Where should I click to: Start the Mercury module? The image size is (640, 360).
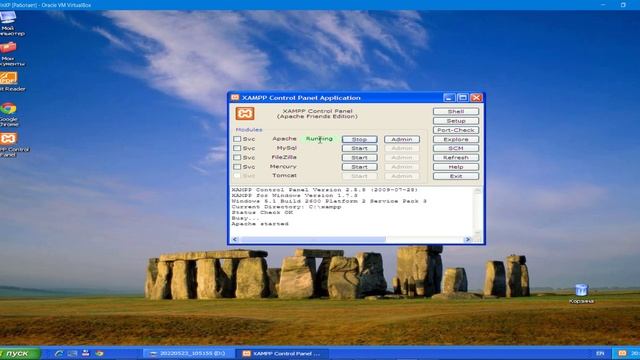[x=359, y=167]
